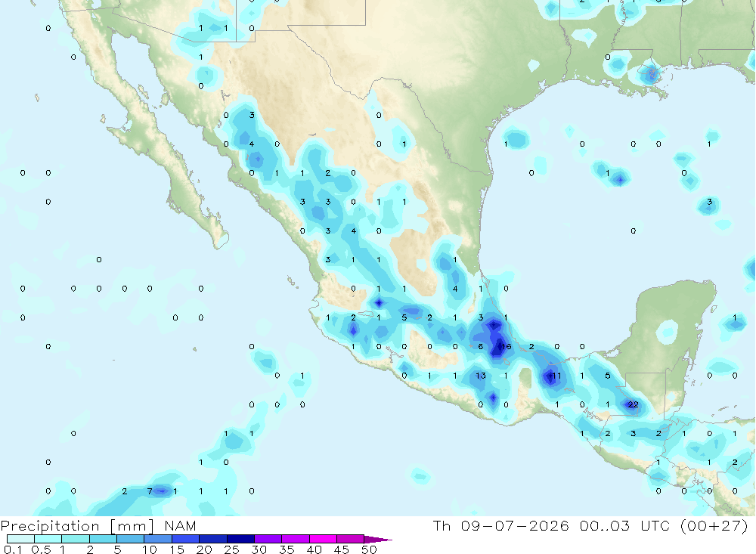Screen dimensions: 756x554
Task: Click the map value '6' beside the 16
Action: pos(480,347)
